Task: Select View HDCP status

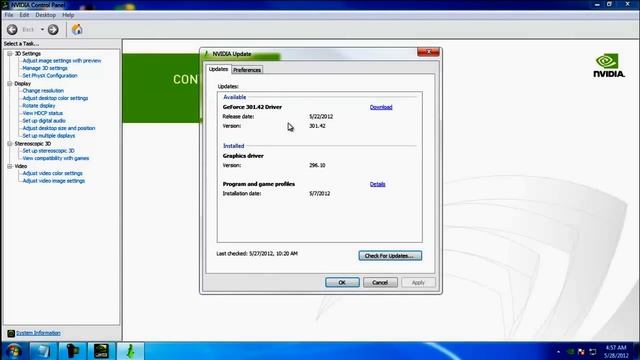Action: 42,113
